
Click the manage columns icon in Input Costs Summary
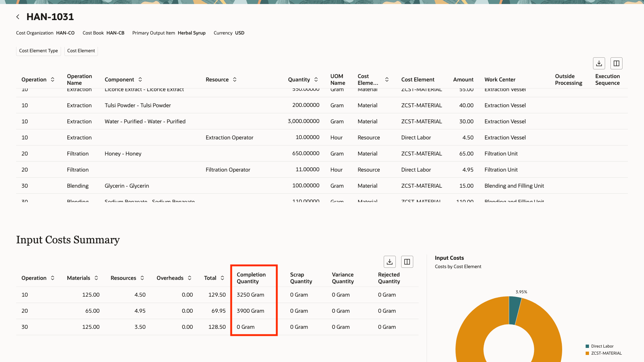coord(407,262)
